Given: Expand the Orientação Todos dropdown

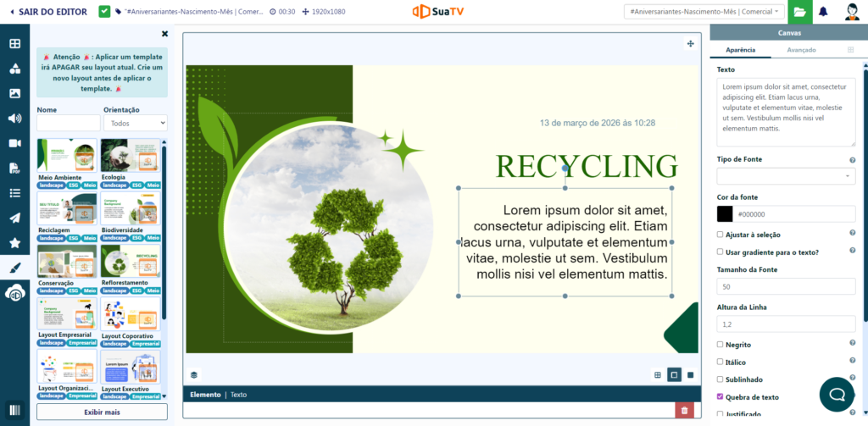Looking at the screenshot, I should pos(135,123).
